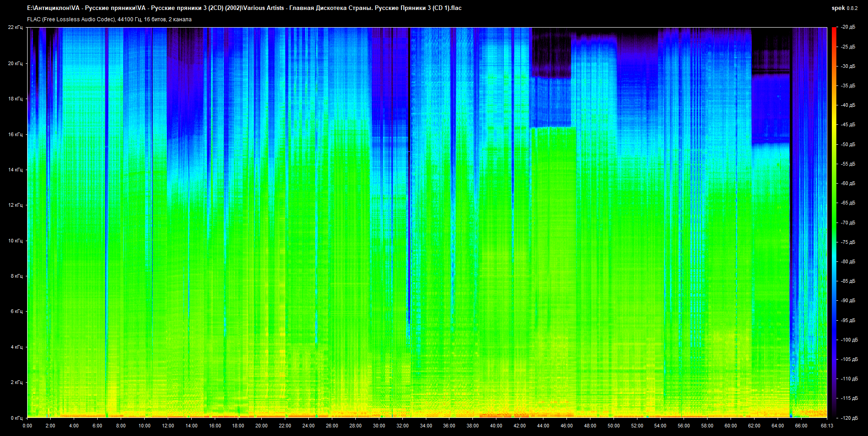Click the -50 дБ level label
The image size is (868, 436).
point(848,144)
